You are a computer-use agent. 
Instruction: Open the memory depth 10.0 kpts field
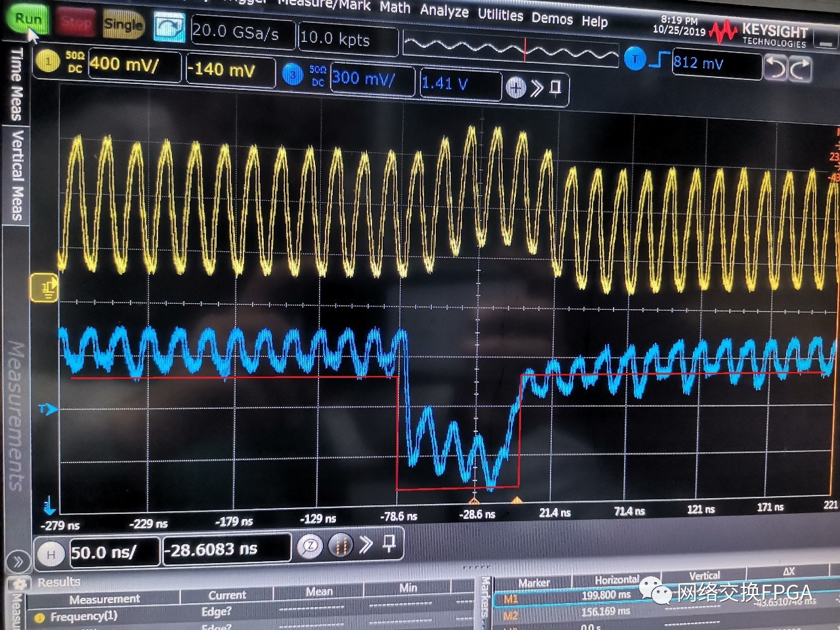click(x=347, y=39)
